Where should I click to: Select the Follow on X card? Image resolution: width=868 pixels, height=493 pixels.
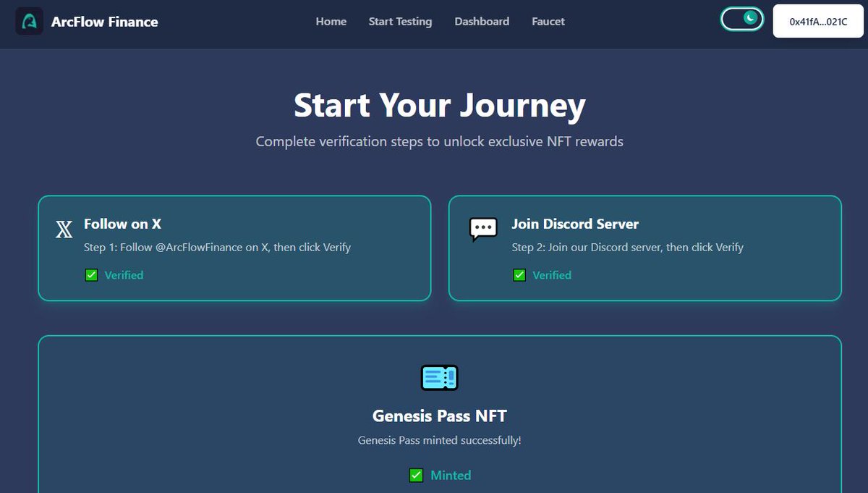click(234, 248)
